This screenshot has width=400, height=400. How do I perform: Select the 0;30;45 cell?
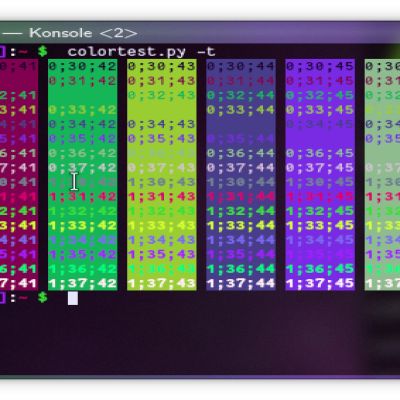(320, 66)
